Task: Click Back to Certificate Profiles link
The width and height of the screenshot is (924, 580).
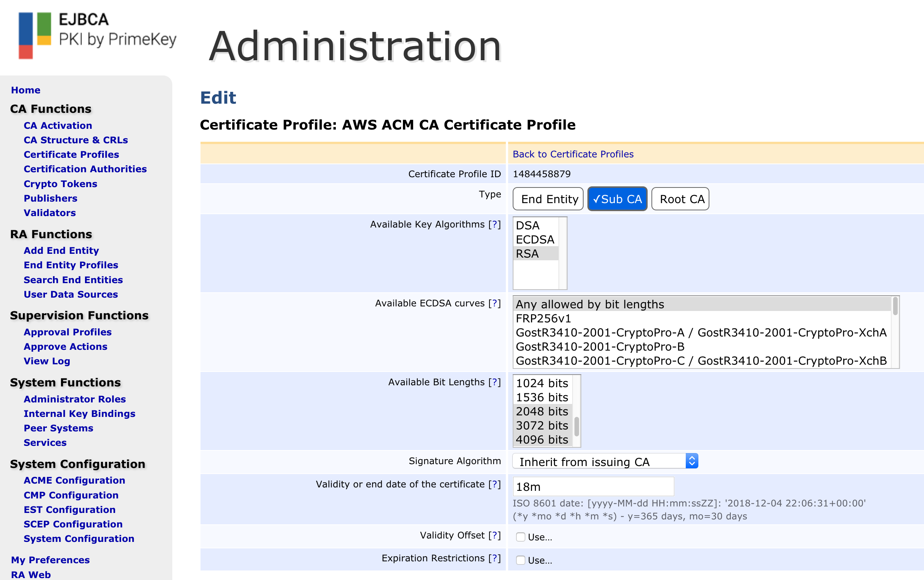Action: coord(573,154)
